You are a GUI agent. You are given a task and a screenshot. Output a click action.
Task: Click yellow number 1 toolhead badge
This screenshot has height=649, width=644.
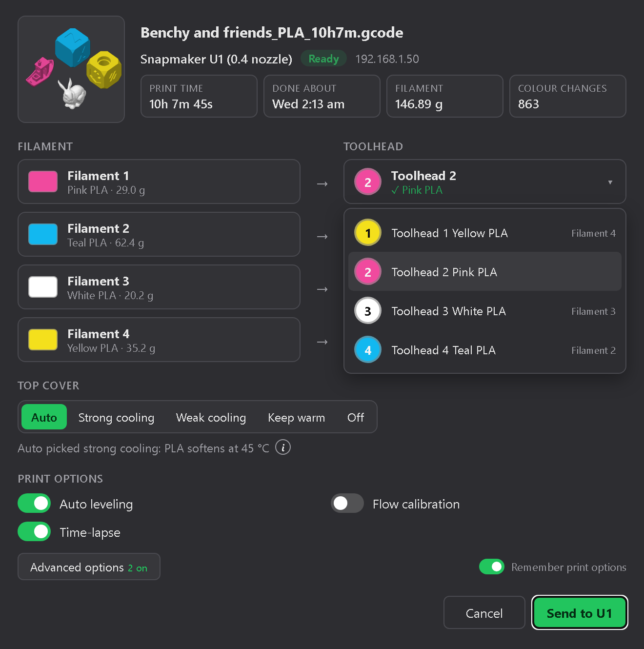[x=368, y=233]
